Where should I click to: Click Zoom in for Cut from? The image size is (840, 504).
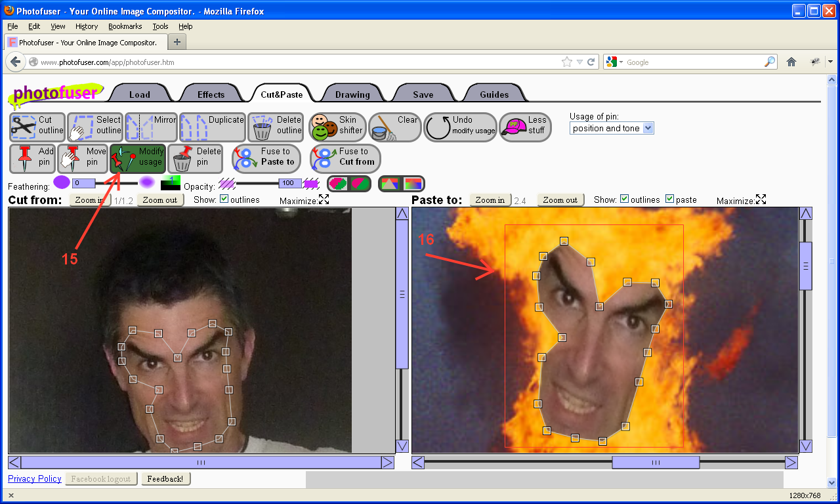click(90, 200)
